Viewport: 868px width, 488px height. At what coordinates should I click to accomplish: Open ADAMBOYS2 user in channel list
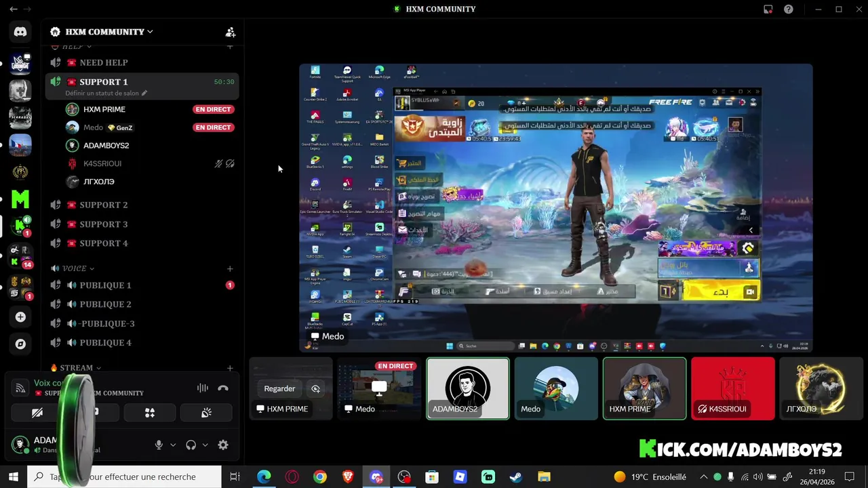149,145
